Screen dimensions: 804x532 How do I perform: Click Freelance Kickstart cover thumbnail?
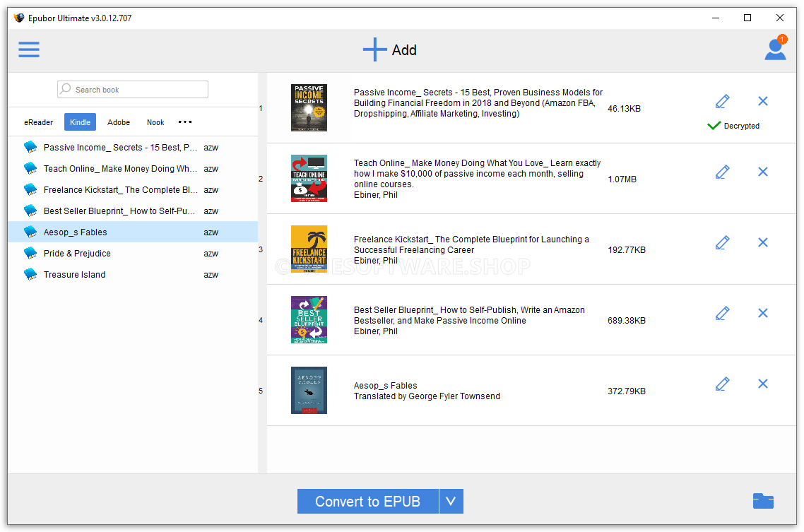(x=309, y=249)
